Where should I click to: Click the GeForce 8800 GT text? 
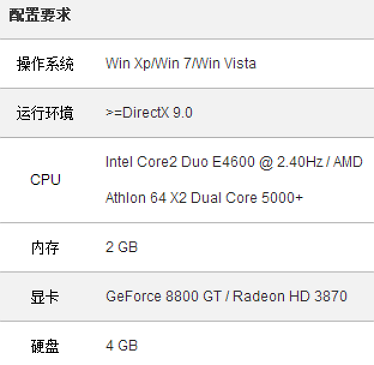point(163,296)
